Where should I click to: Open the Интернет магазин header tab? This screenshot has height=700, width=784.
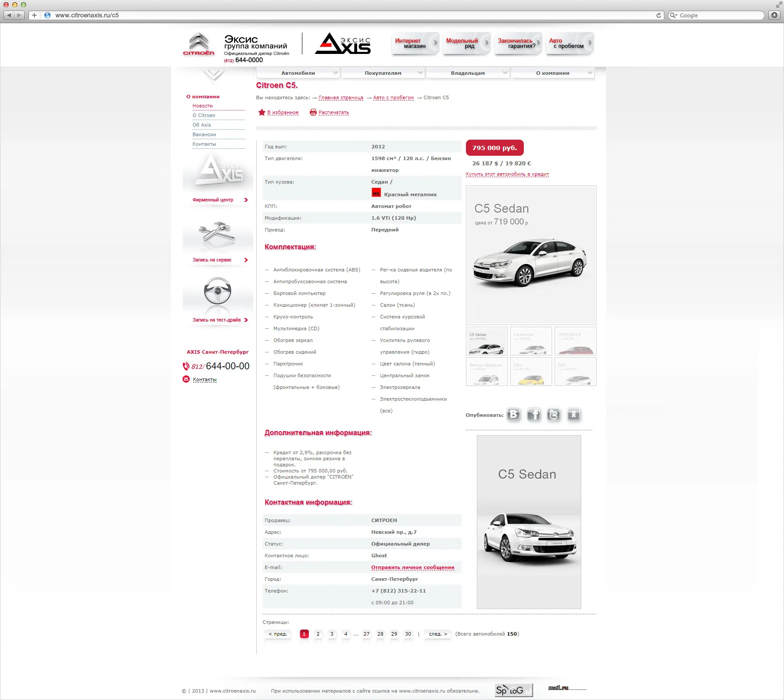pyautogui.click(x=415, y=43)
